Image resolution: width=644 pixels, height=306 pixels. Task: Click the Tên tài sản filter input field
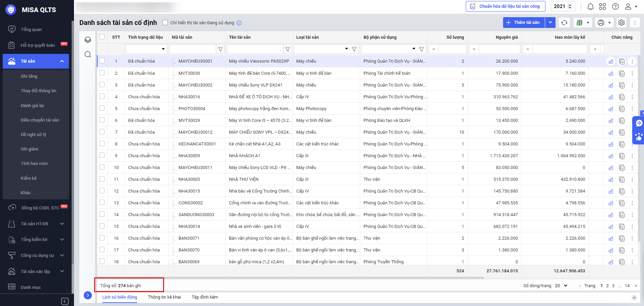pos(255,49)
